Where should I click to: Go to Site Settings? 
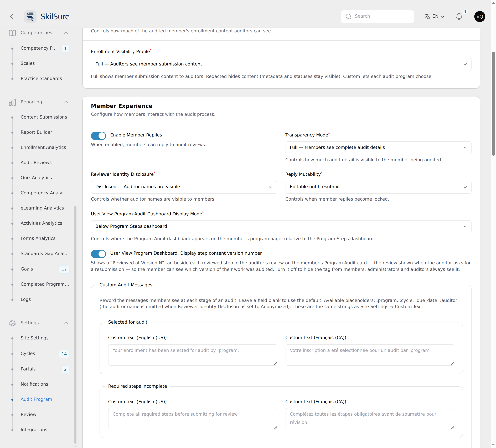[34, 338]
